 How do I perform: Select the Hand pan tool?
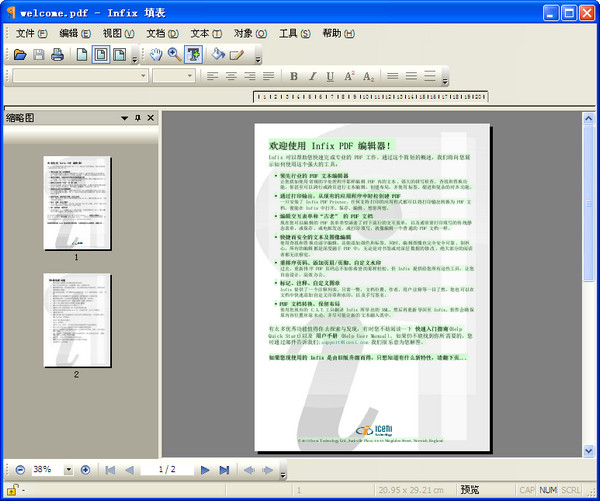[156, 54]
